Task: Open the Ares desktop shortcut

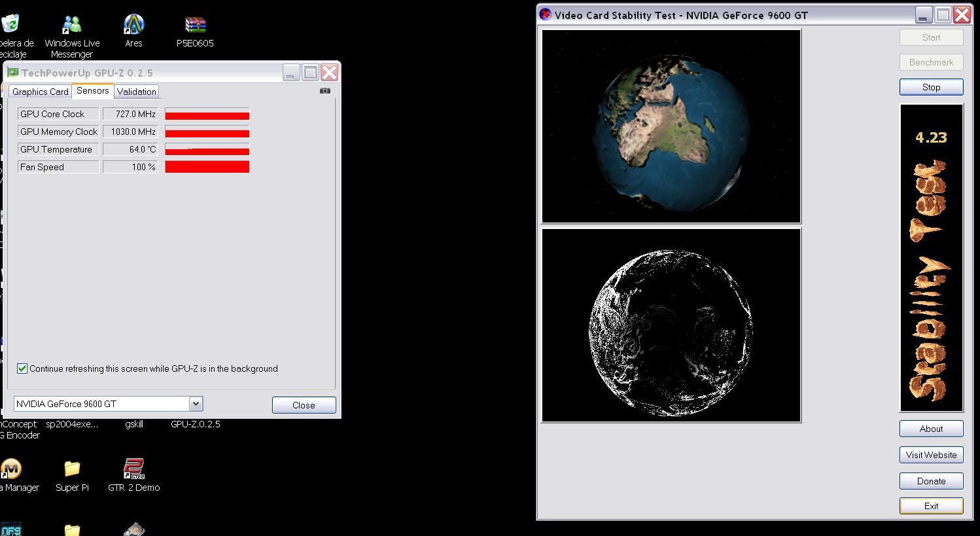Action: (133, 26)
